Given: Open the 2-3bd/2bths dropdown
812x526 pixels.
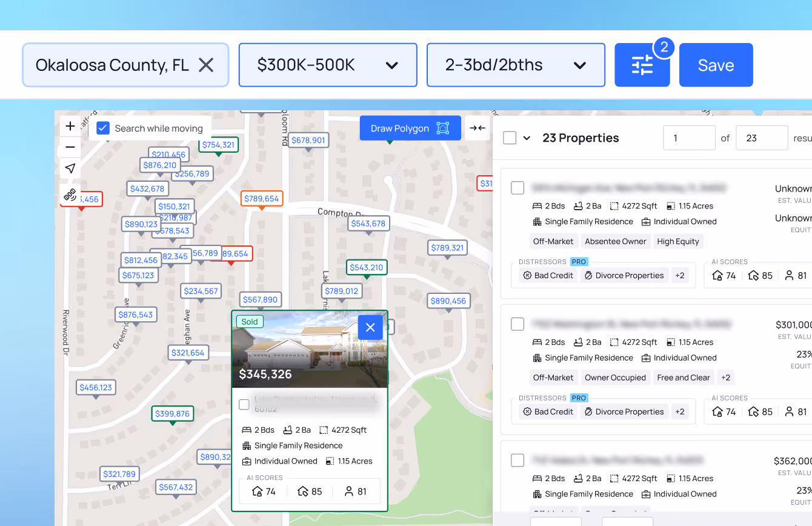Looking at the screenshot, I should click(516, 65).
